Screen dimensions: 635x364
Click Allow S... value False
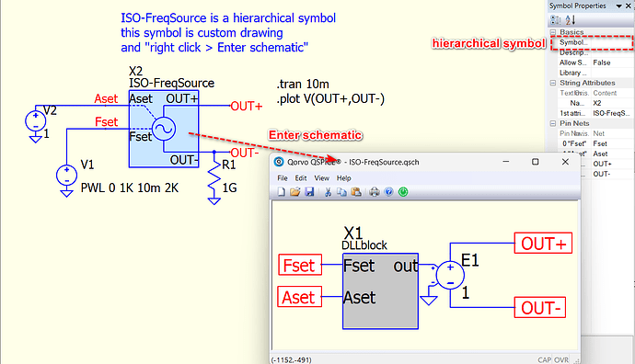[602, 63]
